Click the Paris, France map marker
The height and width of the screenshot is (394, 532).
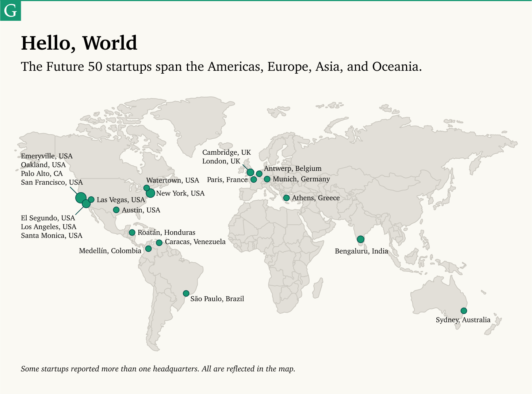point(253,179)
